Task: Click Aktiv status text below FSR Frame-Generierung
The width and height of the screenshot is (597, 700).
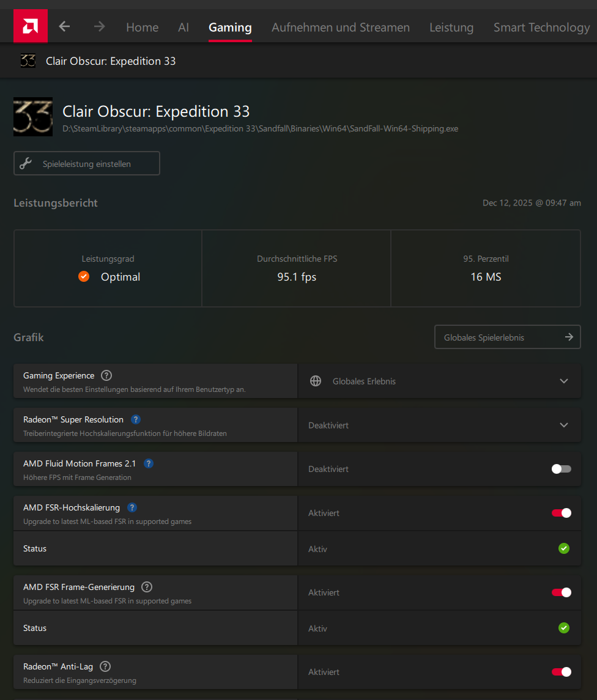Action: (x=317, y=628)
